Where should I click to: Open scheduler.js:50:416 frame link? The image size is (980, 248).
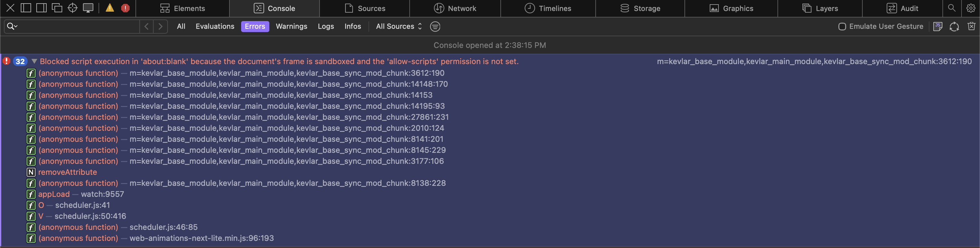pos(90,216)
